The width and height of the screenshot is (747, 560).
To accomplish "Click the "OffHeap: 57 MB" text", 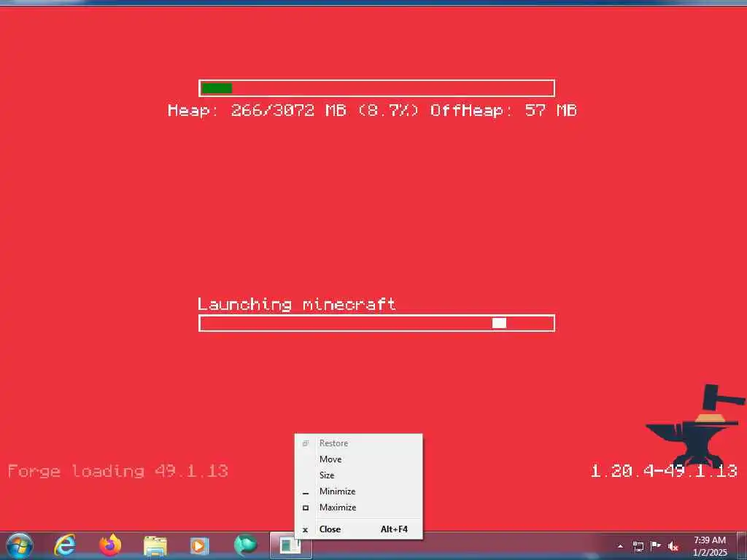I will pyautogui.click(x=503, y=111).
